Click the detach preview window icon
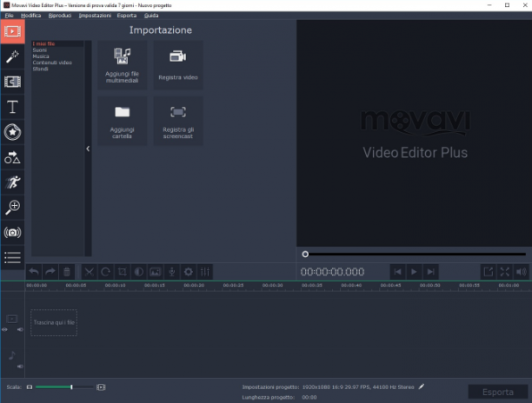Image resolution: width=532 pixels, height=403 pixels. 489,272
